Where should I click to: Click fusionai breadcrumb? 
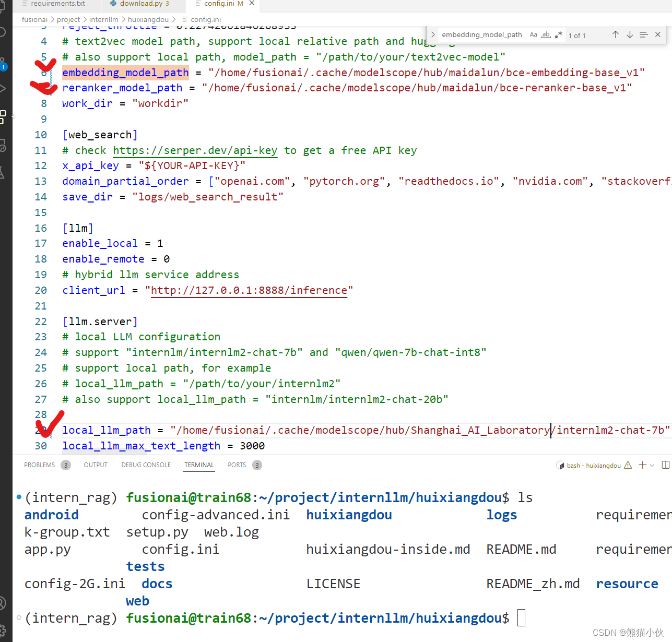(34, 19)
